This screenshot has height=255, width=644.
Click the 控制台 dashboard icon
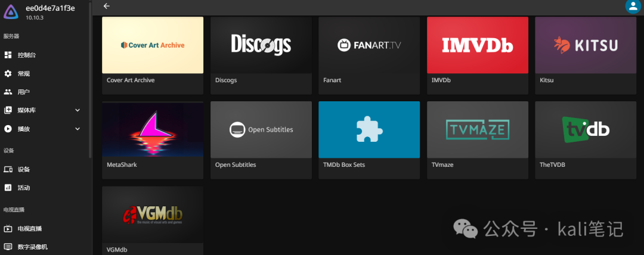pos(8,55)
